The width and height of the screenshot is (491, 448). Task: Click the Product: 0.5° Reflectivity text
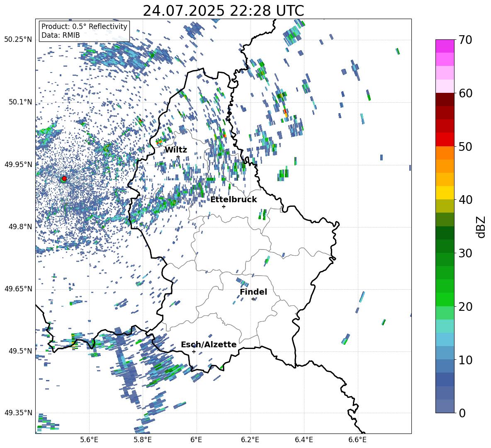pyautogui.click(x=84, y=27)
